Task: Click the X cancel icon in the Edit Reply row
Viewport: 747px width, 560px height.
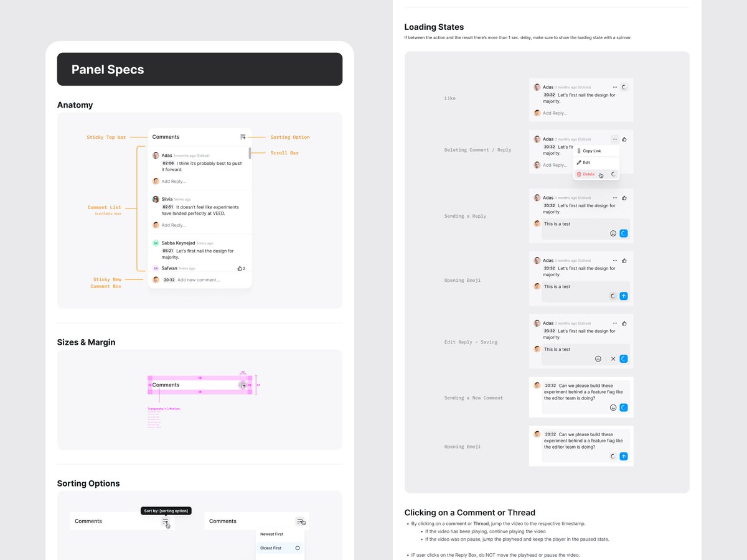Action: [613, 359]
